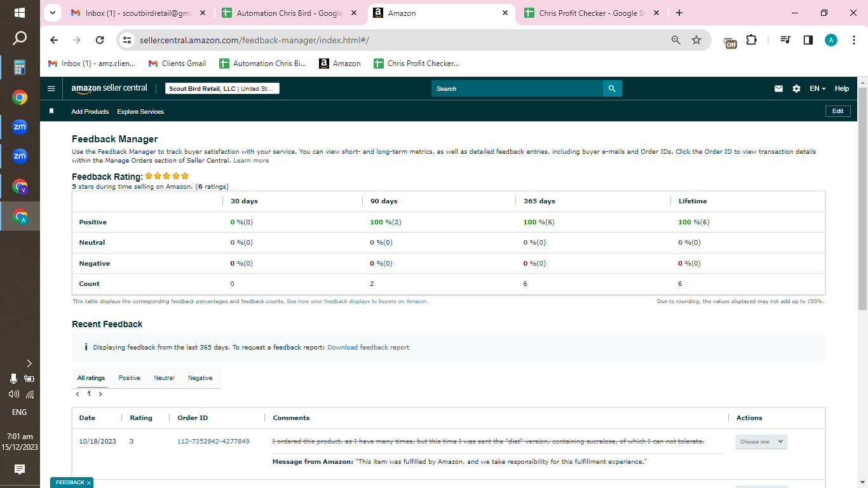
Task: Open the Amazon bookmark in the bookmarks bar
Action: [x=340, y=64]
